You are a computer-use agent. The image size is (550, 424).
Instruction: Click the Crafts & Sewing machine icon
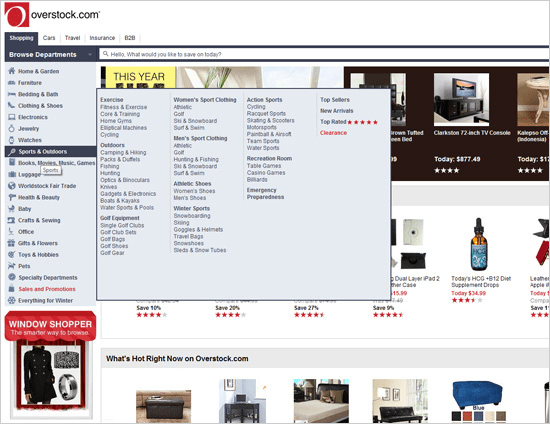coord(12,220)
